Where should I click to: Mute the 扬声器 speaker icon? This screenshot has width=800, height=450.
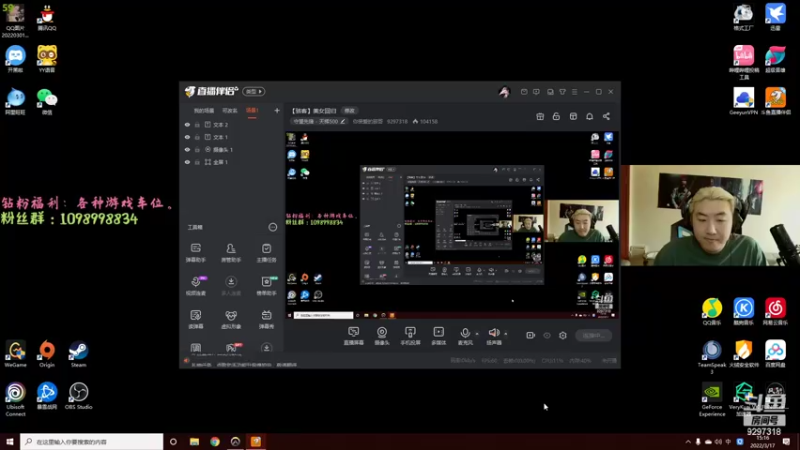click(x=493, y=333)
